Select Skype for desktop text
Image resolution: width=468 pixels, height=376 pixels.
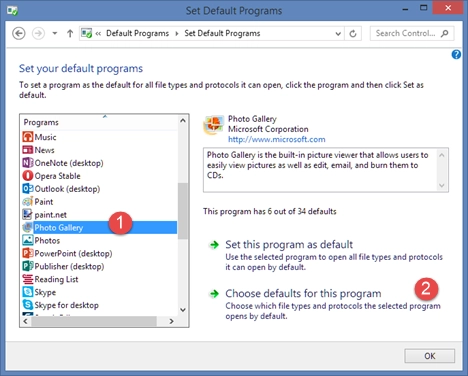[x=67, y=305]
